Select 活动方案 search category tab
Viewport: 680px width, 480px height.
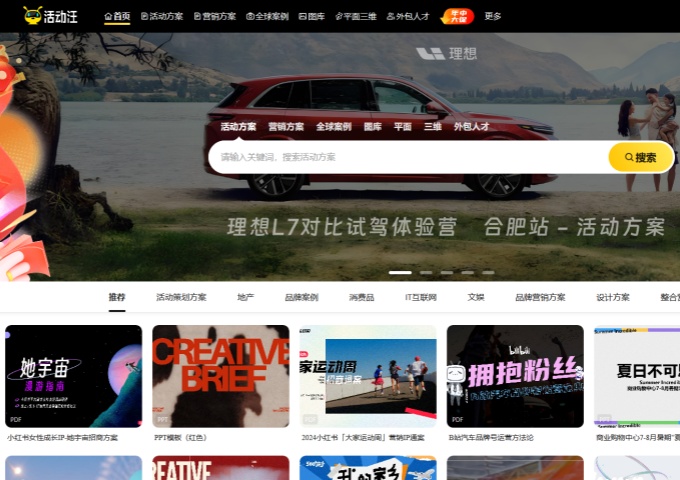click(x=238, y=127)
